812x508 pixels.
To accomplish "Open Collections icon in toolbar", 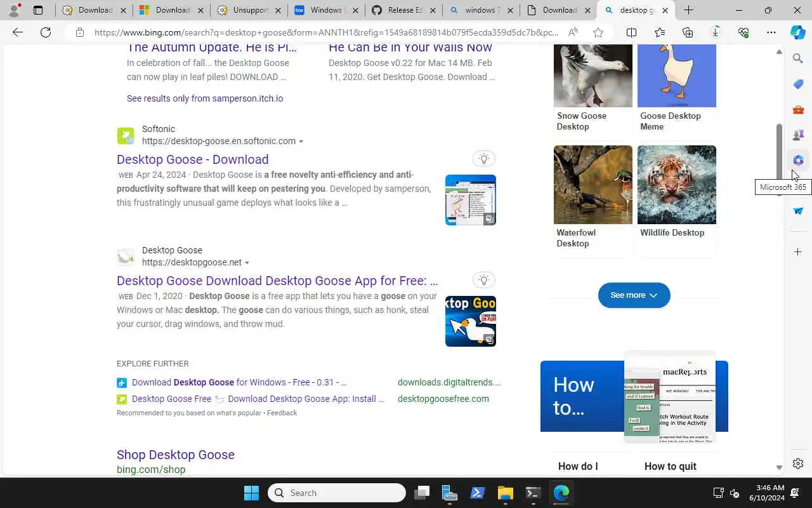I will [688, 32].
